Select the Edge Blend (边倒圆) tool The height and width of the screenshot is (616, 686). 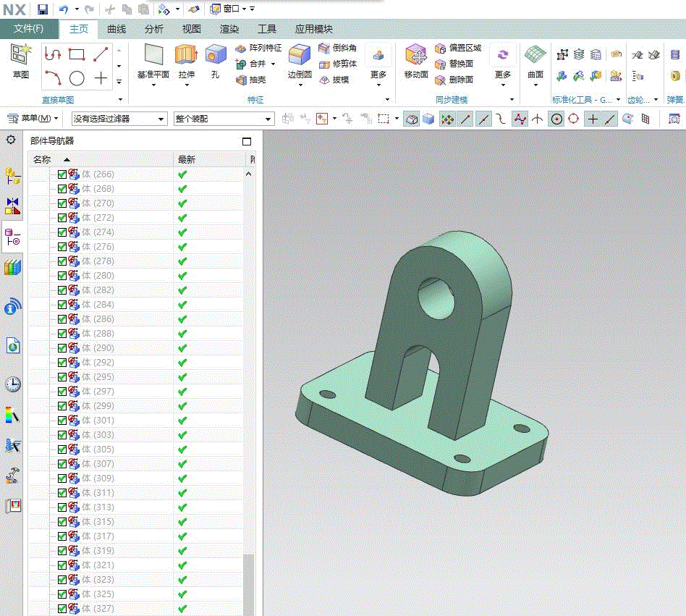click(300, 56)
